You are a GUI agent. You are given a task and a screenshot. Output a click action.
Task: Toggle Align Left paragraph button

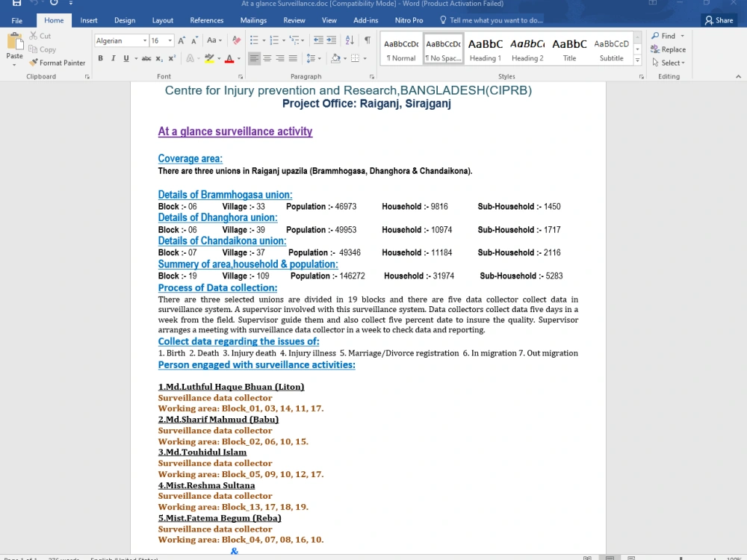[255, 58]
